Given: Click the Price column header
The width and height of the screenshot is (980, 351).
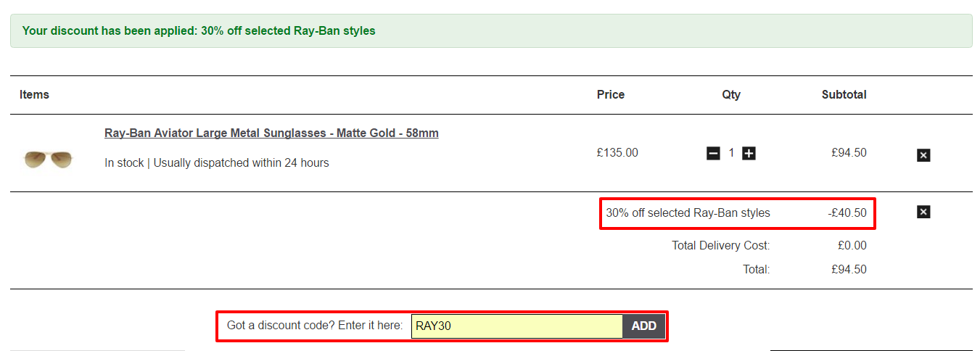Looking at the screenshot, I should pyautogui.click(x=610, y=94).
